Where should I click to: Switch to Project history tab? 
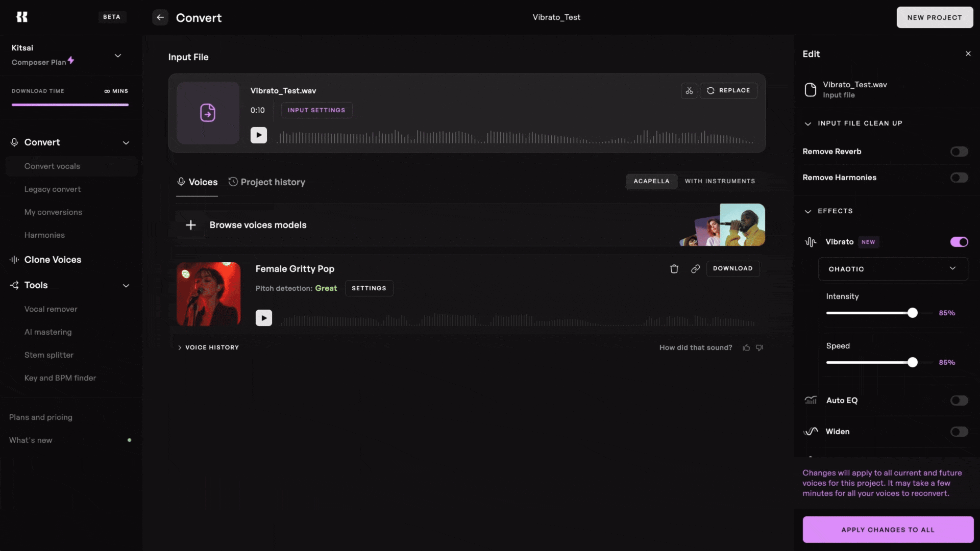267,182
